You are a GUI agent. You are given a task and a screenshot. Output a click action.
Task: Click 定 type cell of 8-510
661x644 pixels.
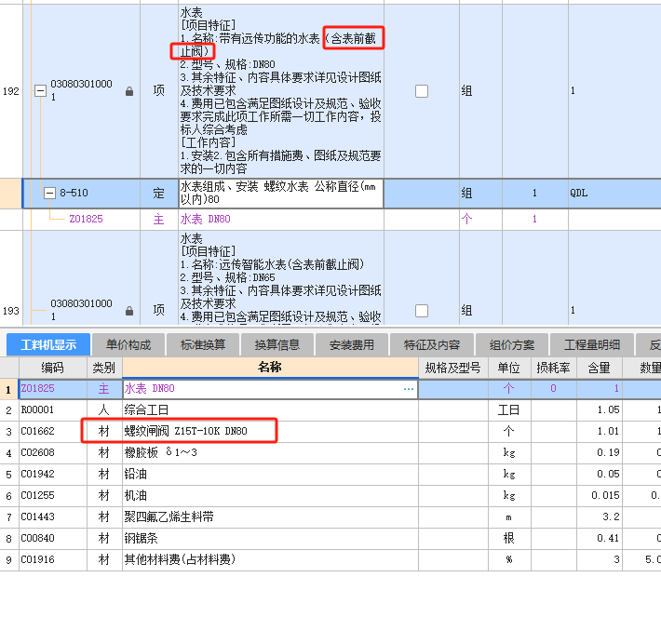coord(159,193)
